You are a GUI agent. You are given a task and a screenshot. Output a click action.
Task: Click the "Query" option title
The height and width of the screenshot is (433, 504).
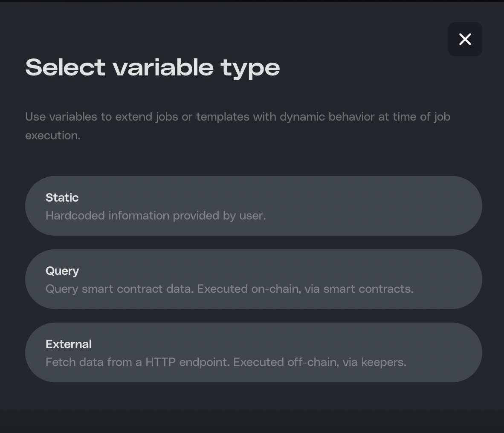(62, 271)
